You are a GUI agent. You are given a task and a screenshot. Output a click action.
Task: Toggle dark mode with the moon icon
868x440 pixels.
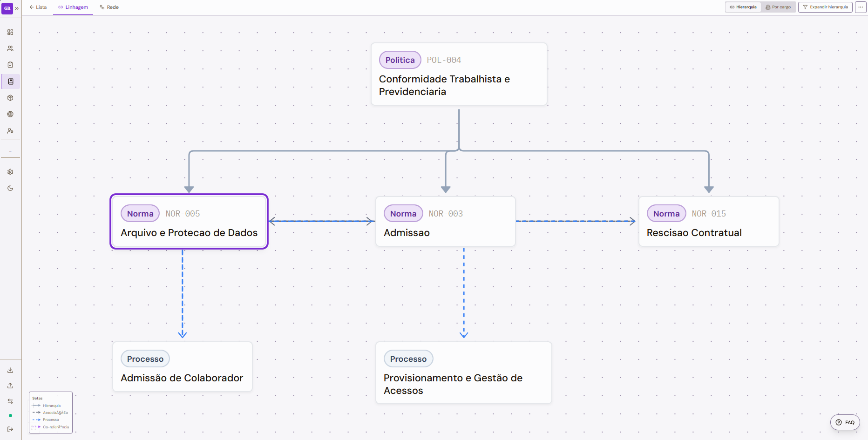tap(10, 188)
